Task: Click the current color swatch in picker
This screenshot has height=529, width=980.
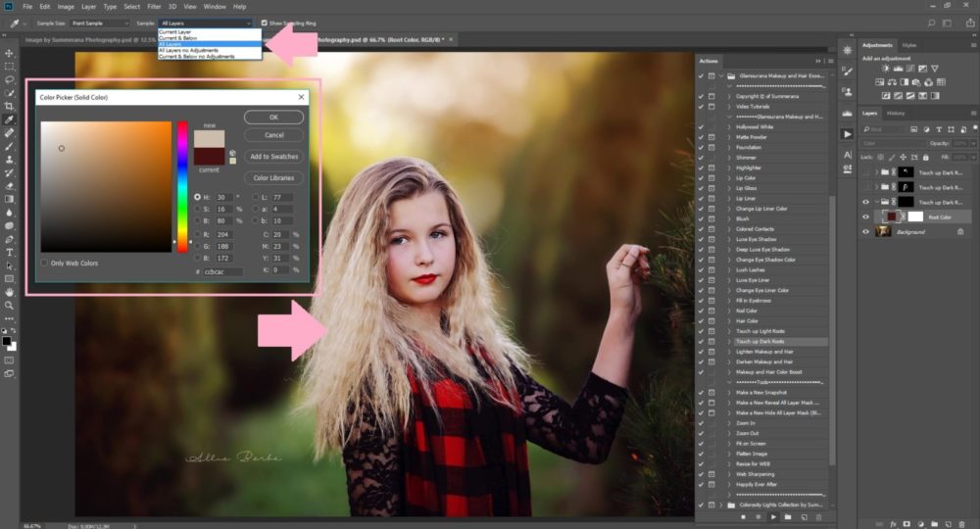Action: (210, 156)
